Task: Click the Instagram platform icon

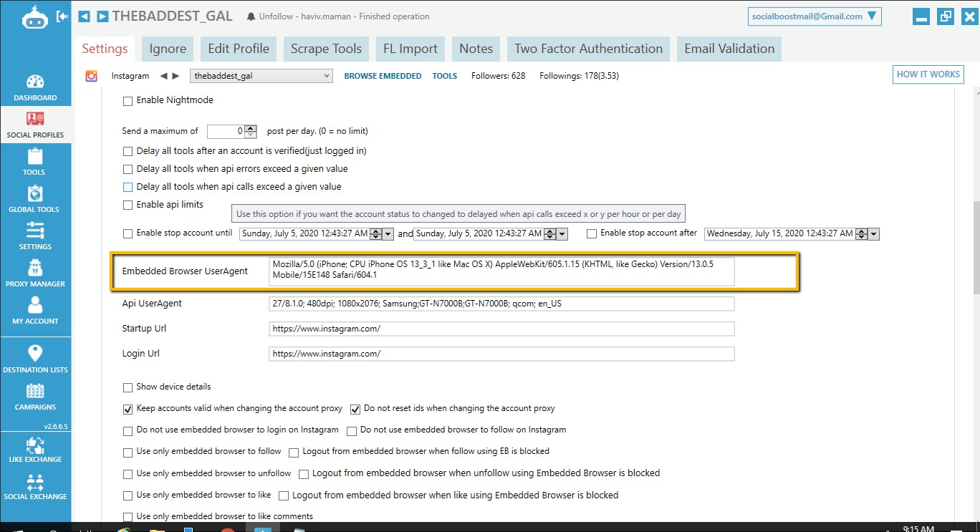Action: pyautogui.click(x=91, y=76)
